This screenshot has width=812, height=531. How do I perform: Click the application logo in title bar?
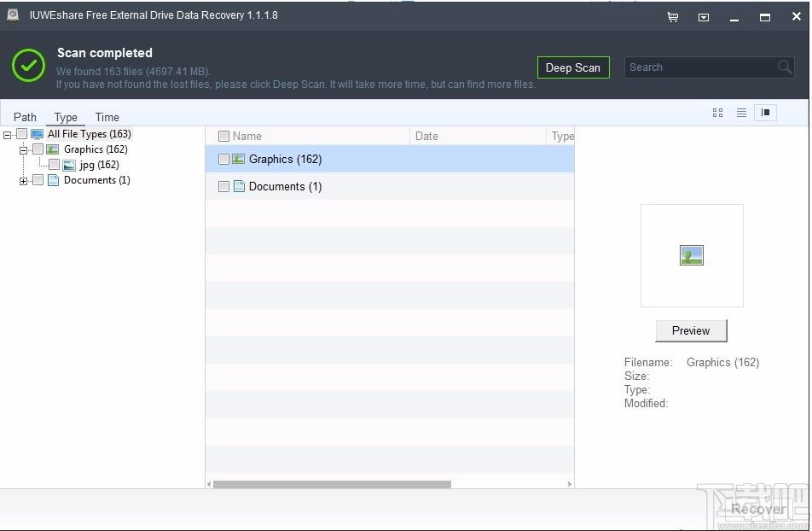tap(13, 15)
